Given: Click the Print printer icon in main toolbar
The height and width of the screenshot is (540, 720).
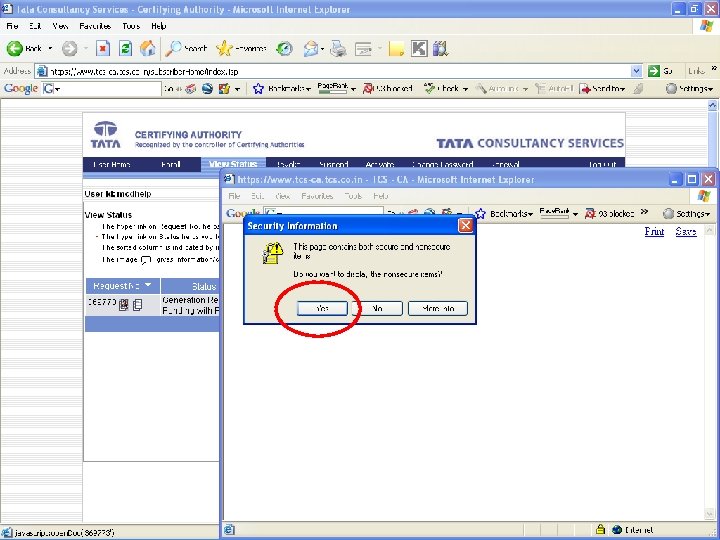Looking at the screenshot, I should (x=338, y=48).
